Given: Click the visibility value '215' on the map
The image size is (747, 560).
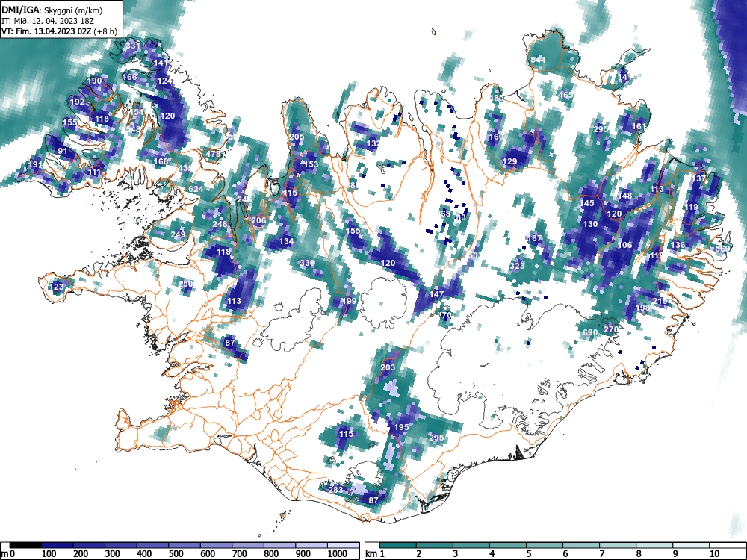Looking at the screenshot, I should 660,301.
